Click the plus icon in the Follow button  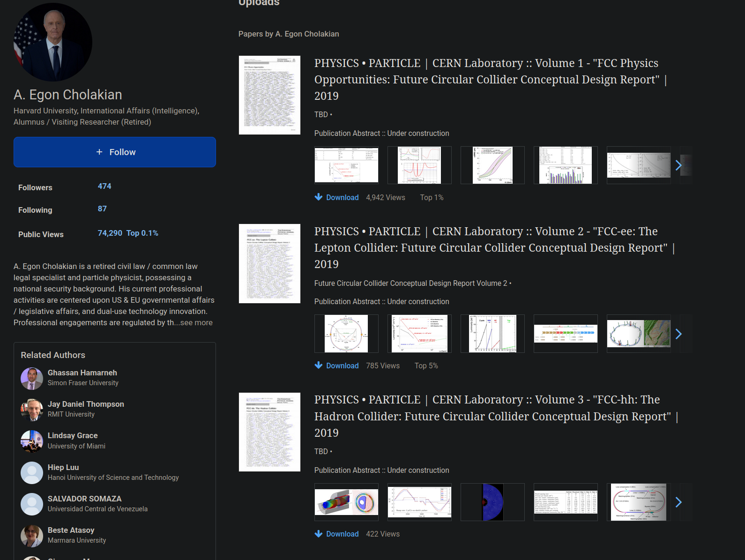99,152
